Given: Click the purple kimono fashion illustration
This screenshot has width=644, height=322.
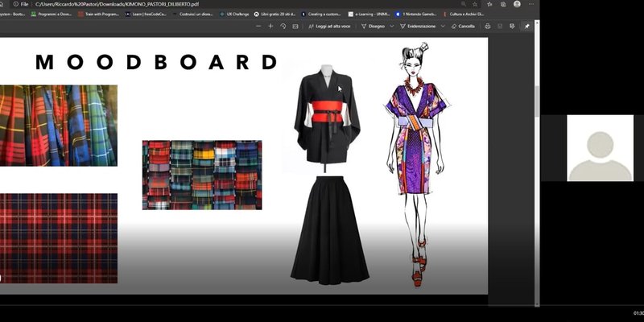Looking at the screenshot, I should point(416,164).
